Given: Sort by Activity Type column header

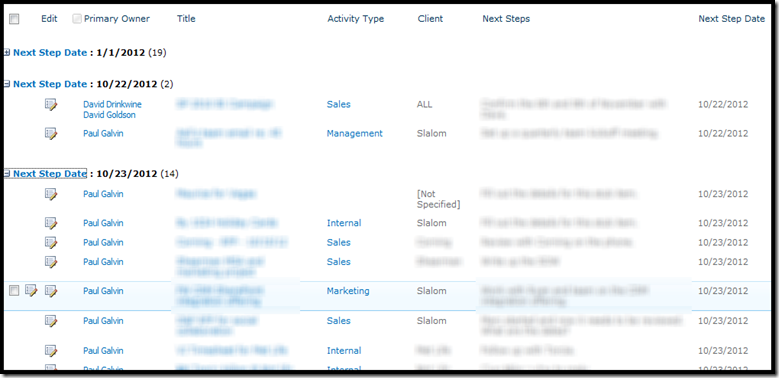Looking at the screenshot, I should pos(356,19).
